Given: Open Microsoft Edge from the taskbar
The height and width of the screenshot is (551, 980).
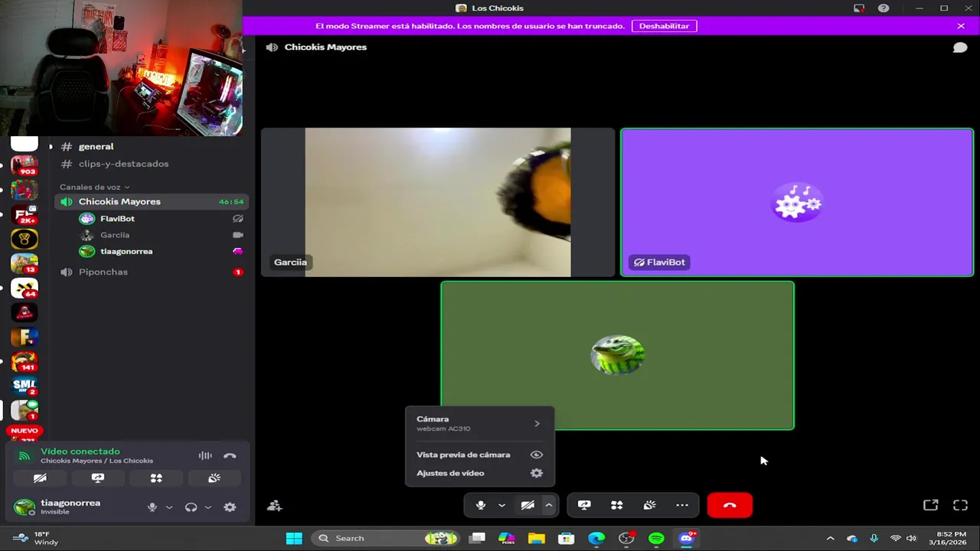Looking at the screenshot, I should coord(596,538).
